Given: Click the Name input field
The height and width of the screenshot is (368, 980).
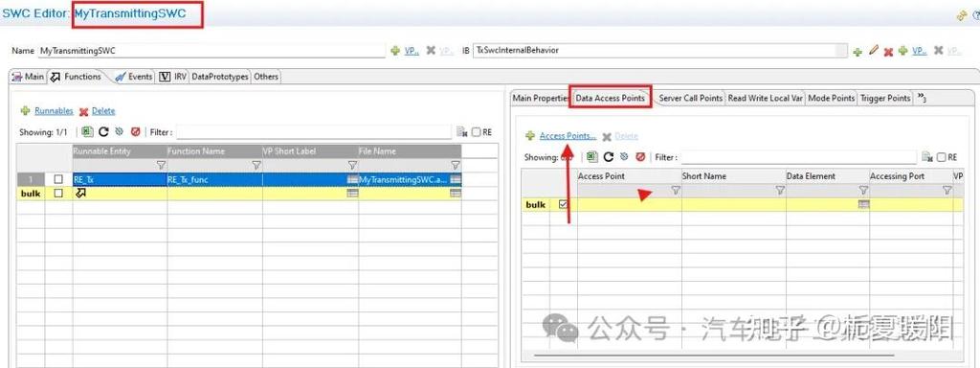Looking at the screenshot, I should coord(212,51).
